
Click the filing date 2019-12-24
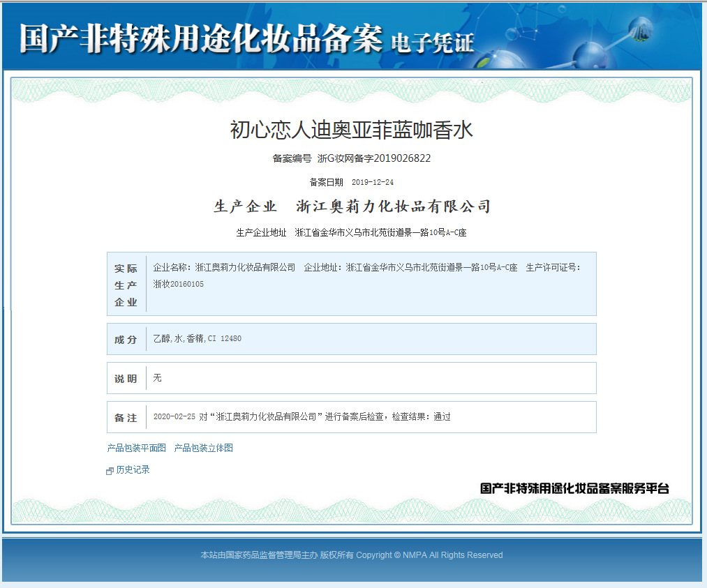click(373, 182)
